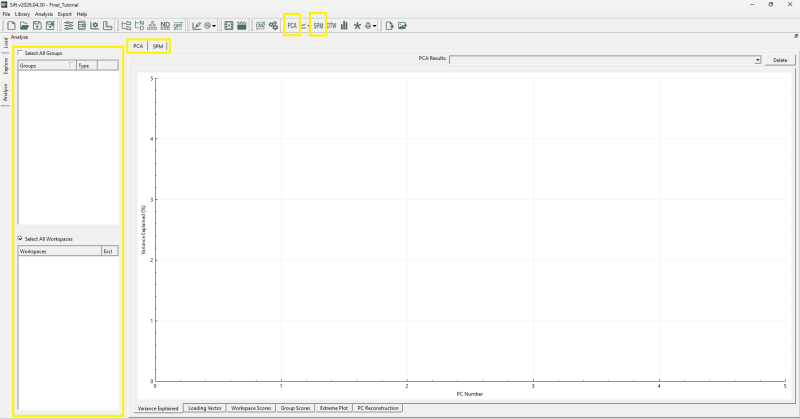The width and height of the screenshot is (800, 419).
Task: Select the Loading Vector tab
Action: pos(205,408)
